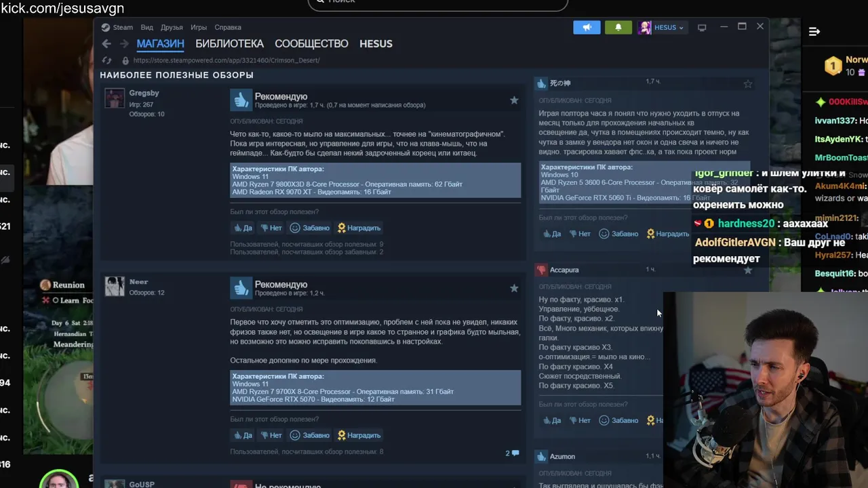
Task: Click thumbs-up icon on Azumon's review
Action: point(541,456)
